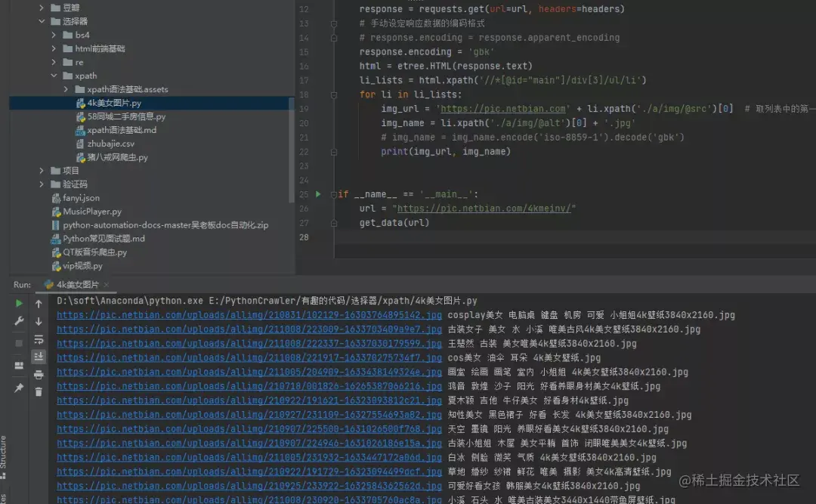Close the 4k美女图片 Run tab
This screenshot has width=816, height=504.
(x=107, y=284)
